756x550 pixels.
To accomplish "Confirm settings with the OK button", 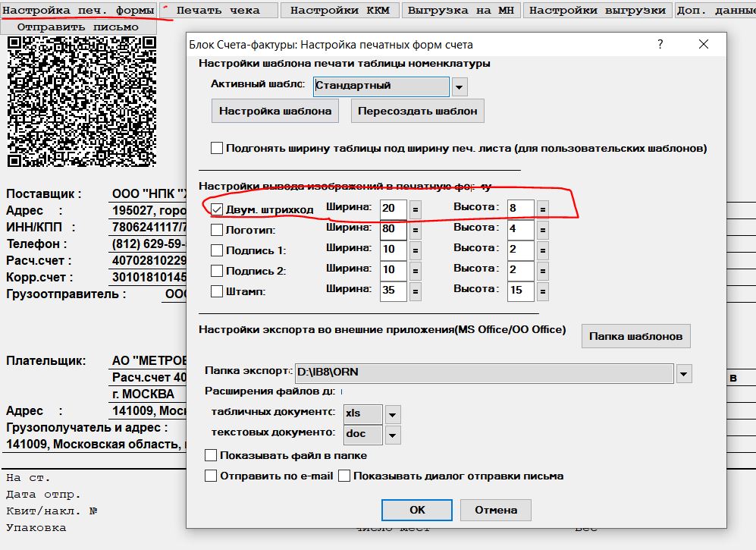I will click(417, 510).
